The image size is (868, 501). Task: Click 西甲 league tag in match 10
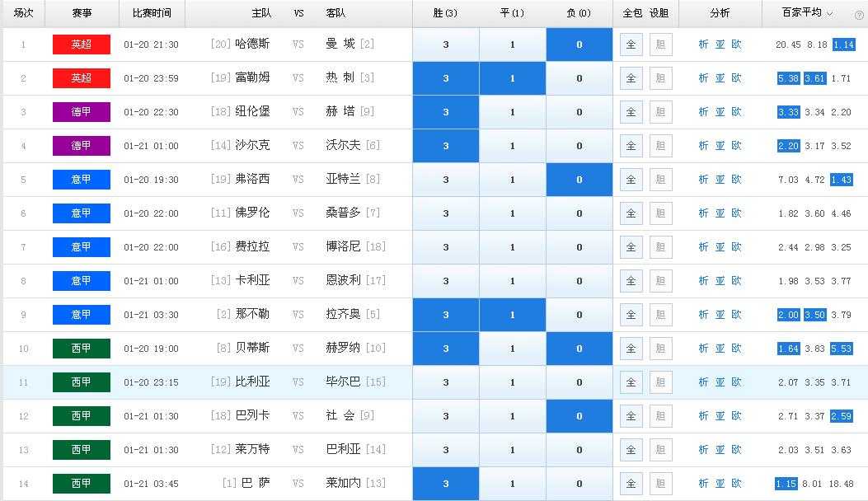click(82, 349)
